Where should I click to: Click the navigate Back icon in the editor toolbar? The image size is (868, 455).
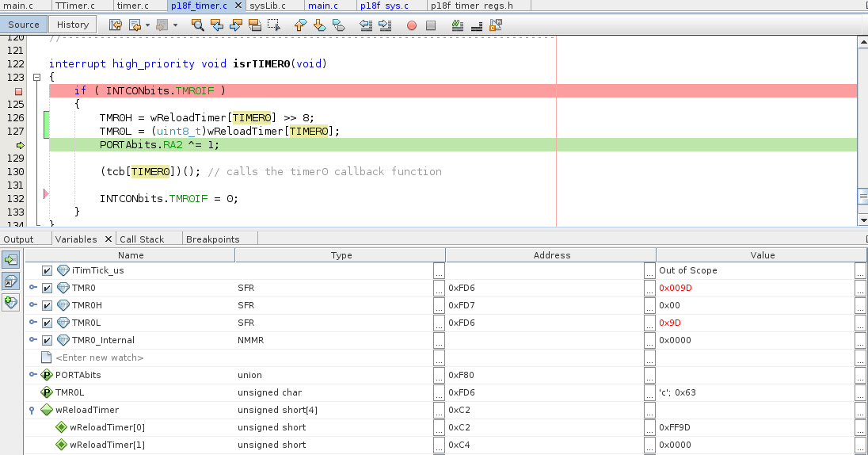(135, 25)
